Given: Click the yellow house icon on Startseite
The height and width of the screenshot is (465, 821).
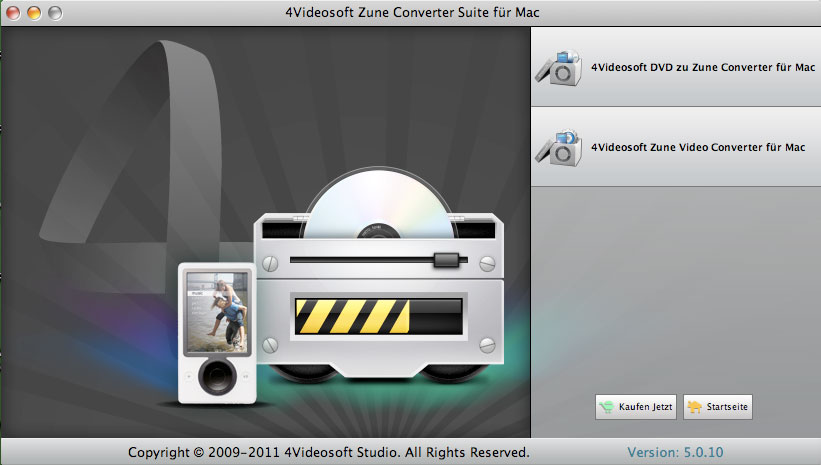Looking at the screenshot, I should [x=693, y=407].
